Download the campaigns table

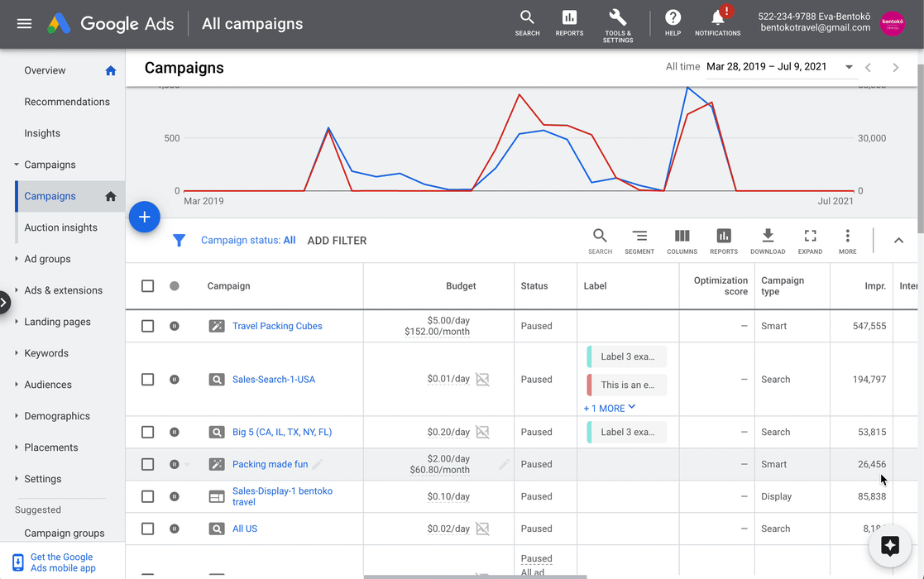[x=768, y=242]
